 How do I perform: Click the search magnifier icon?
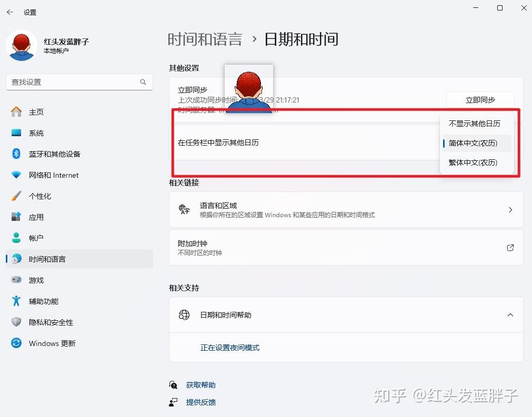click(x=143, y=82)
